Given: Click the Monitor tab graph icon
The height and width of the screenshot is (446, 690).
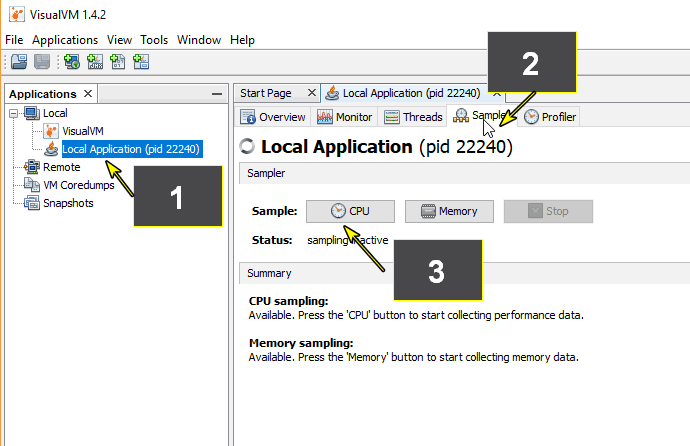Looking at the screenshot, I should pyautogui.click(x=325, y=117).
